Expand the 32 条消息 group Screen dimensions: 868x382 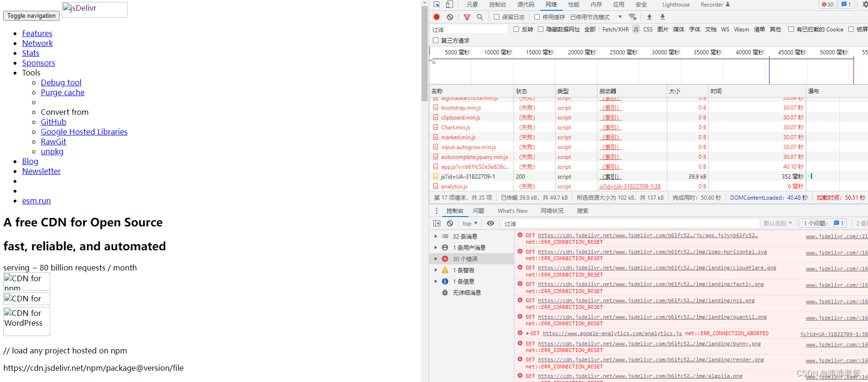(x=436, y=236)
